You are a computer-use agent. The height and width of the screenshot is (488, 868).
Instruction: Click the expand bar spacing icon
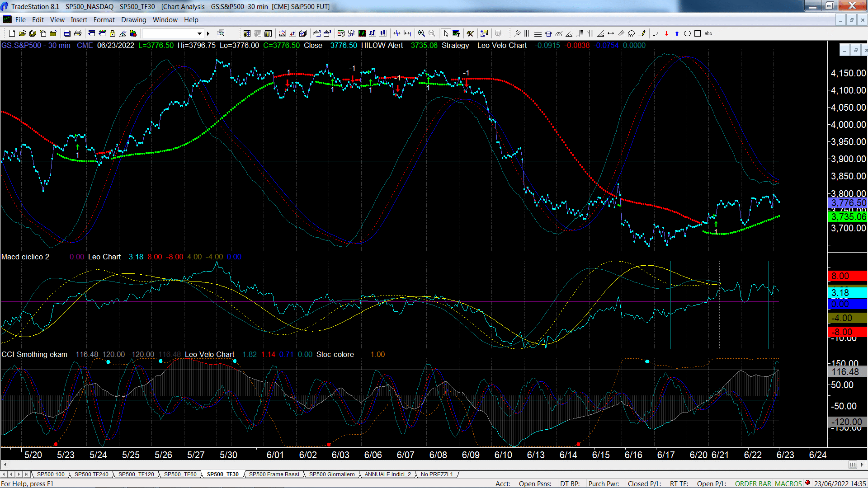(407, 33)
